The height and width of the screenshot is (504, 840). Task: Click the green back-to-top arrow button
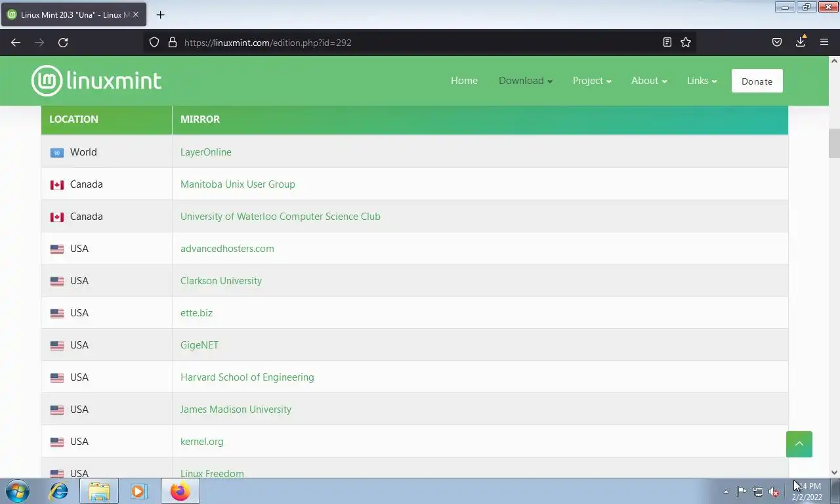799,444
